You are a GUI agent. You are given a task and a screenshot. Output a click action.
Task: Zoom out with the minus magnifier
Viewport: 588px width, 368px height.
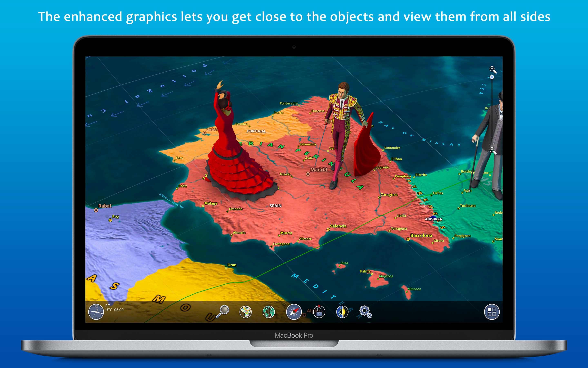[x=493, y=151]
